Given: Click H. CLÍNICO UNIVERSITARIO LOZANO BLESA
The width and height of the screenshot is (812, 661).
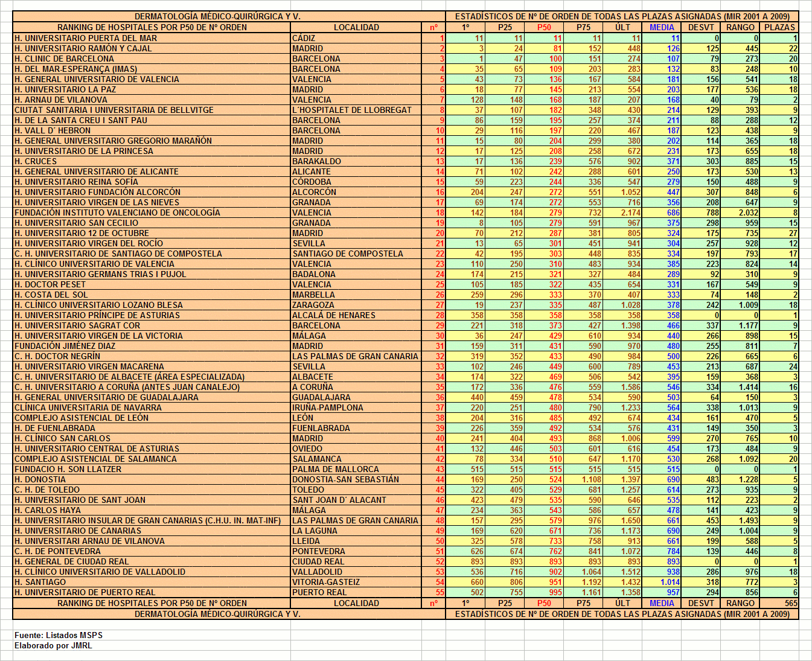Looking at the screenshot, I should coord(152,305).
